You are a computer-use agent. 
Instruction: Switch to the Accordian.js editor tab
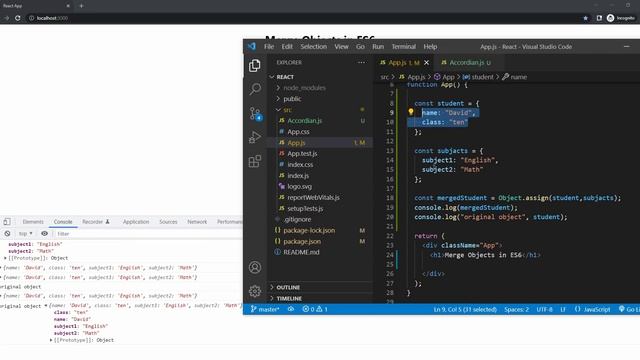(469, 62)
